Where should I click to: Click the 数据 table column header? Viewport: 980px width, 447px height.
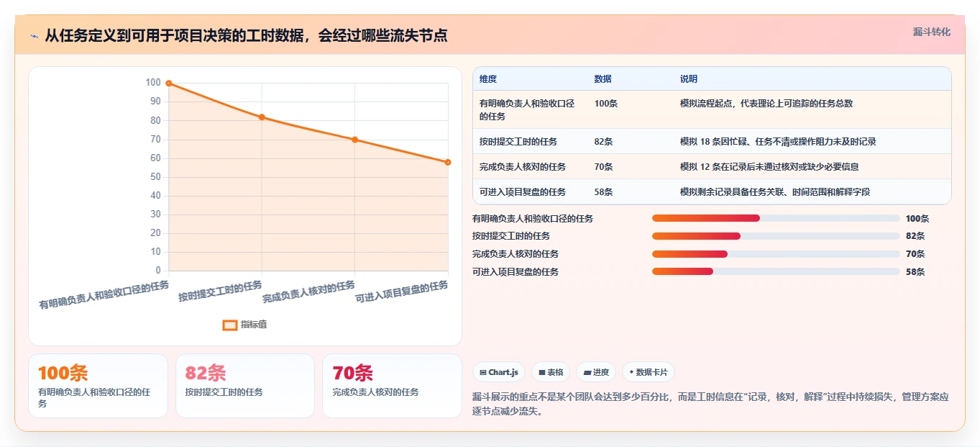click(603, 79)
